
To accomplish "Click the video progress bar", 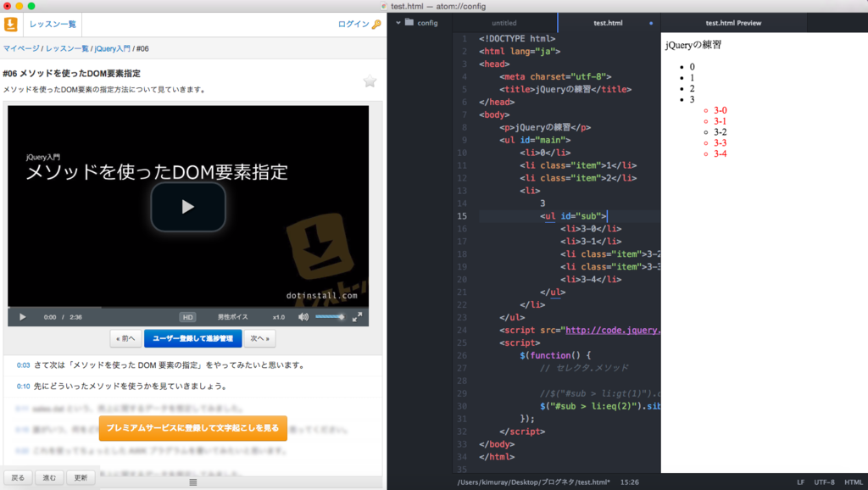I will pos(188,307).
